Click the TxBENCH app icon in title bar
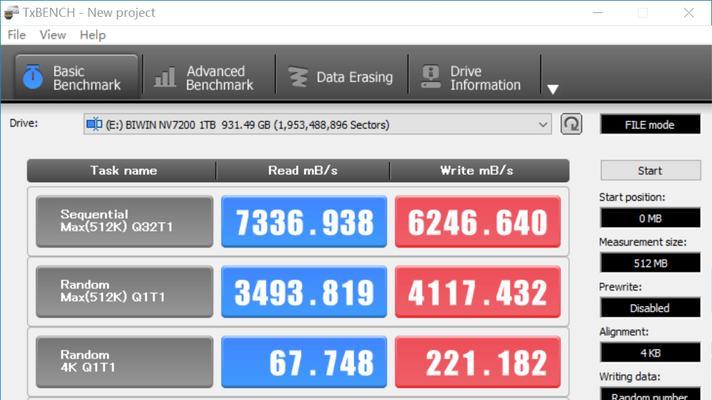The width and height of the screenshot is (712, 400). [11, 13]
